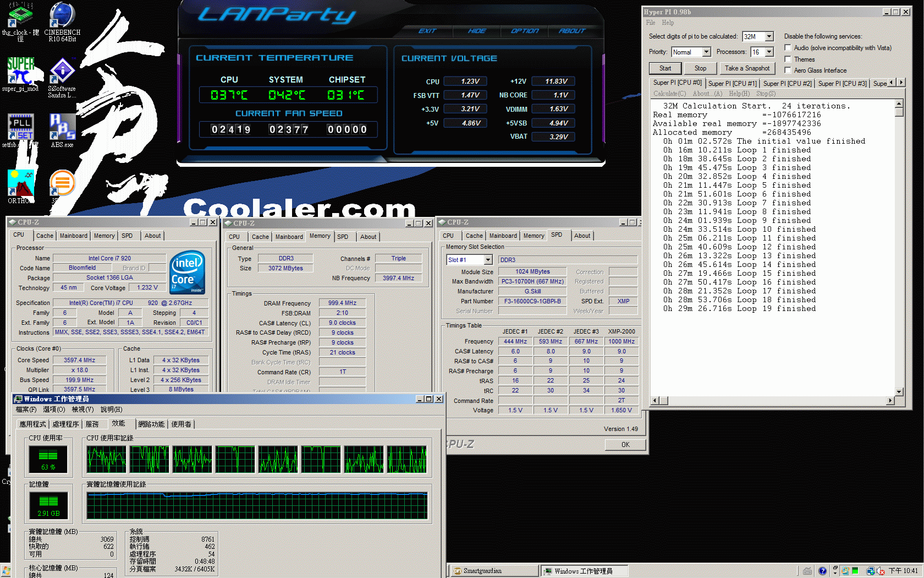The width and height of the screenshot is (924, 578).
Task: Open the 網路功能 tab in Task Manager
Action: 151,424
